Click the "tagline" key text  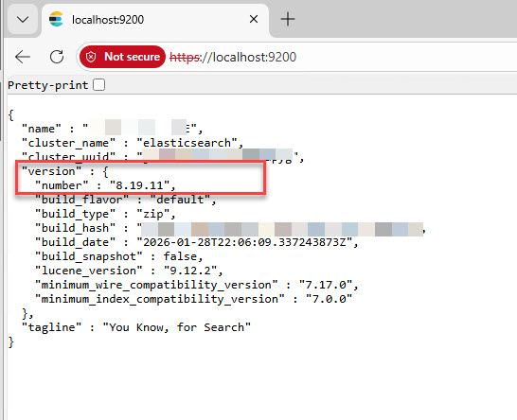pos(52,327)
